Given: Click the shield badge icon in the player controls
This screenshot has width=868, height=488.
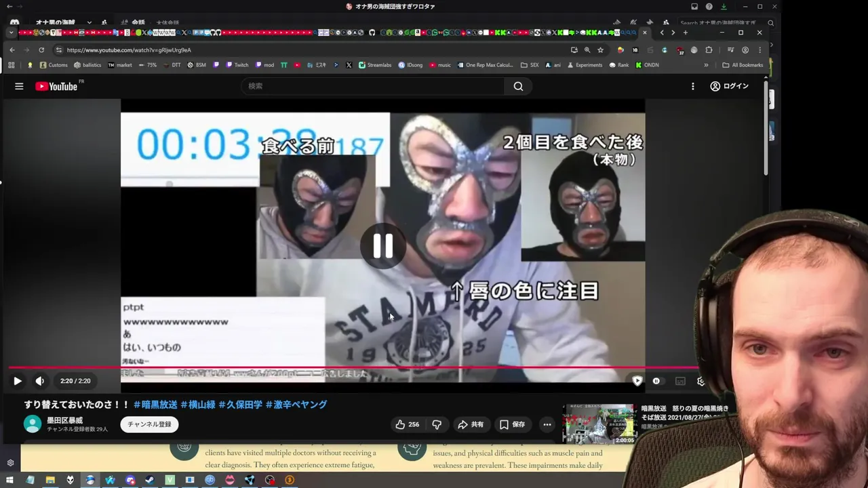Looking at the screenshot, I should [x=637, y=381].
